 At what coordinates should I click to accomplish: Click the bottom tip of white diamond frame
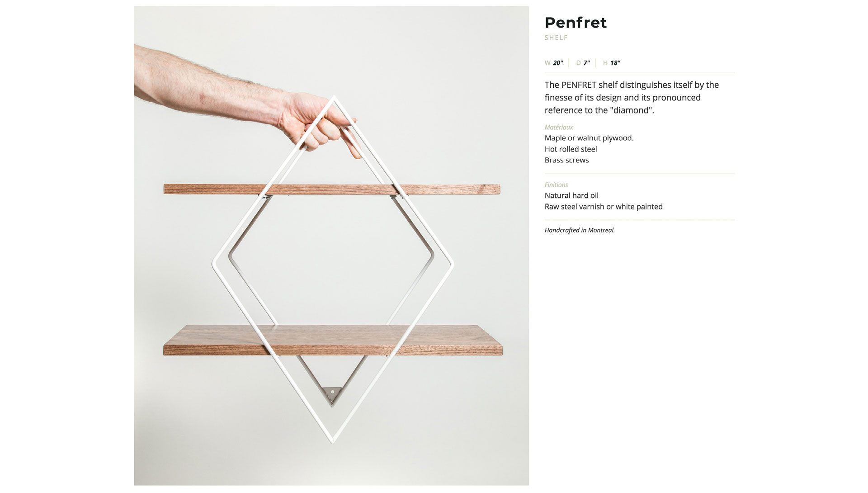333,437
